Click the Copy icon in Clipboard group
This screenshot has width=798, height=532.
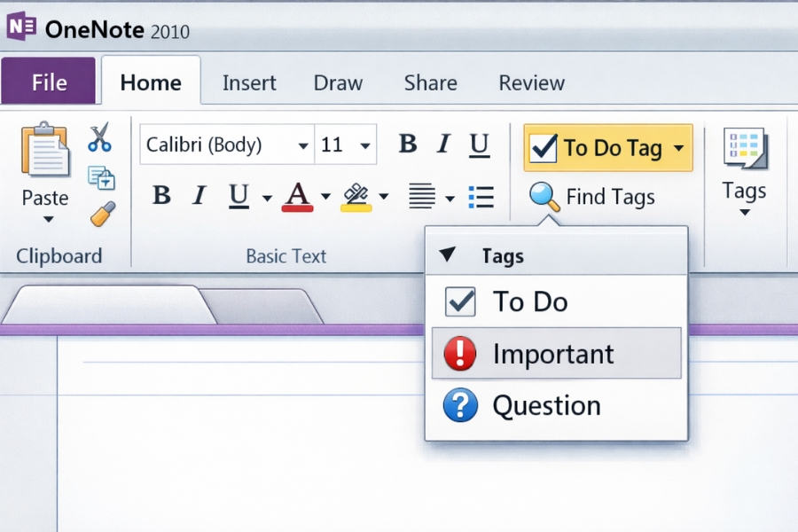(x=100, y=177)
